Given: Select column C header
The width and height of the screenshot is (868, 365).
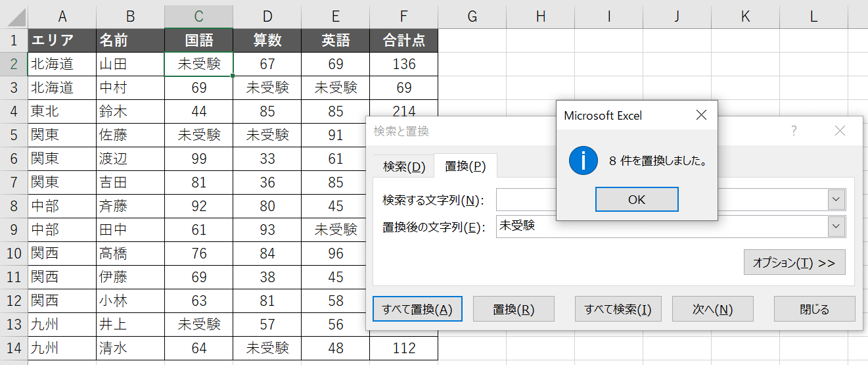Looking at the screenshot, I should click(198, 16).
